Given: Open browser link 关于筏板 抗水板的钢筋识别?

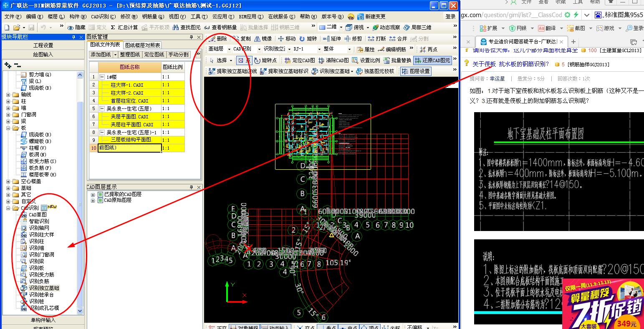Looking at the screenshot, I should pyautogui.click(x=511, y=64).
